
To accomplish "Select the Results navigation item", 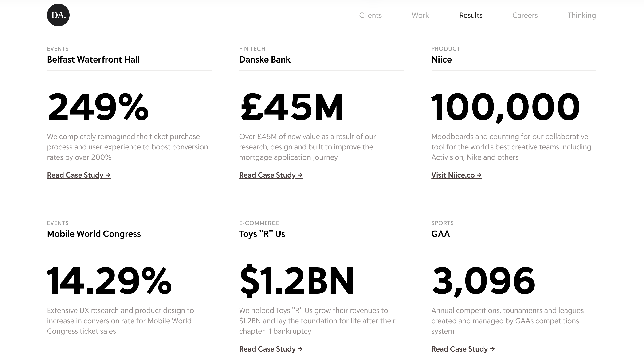I will click(x=471, y=15).
